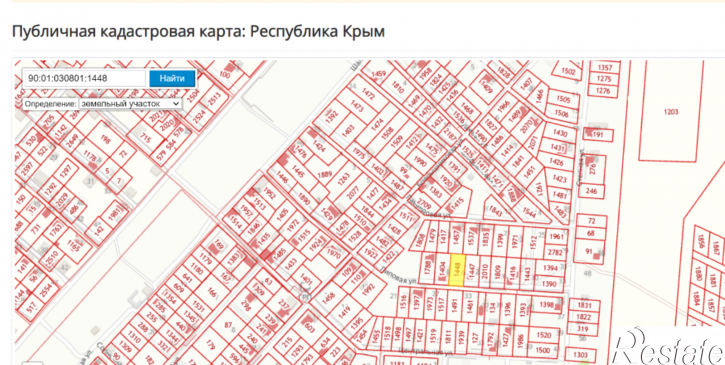Image resolution: width=725 pixels, height=365 pixels.
Task: Select parcel 1531 on the map
Action: pyautogui.click(x=198, y=307)
